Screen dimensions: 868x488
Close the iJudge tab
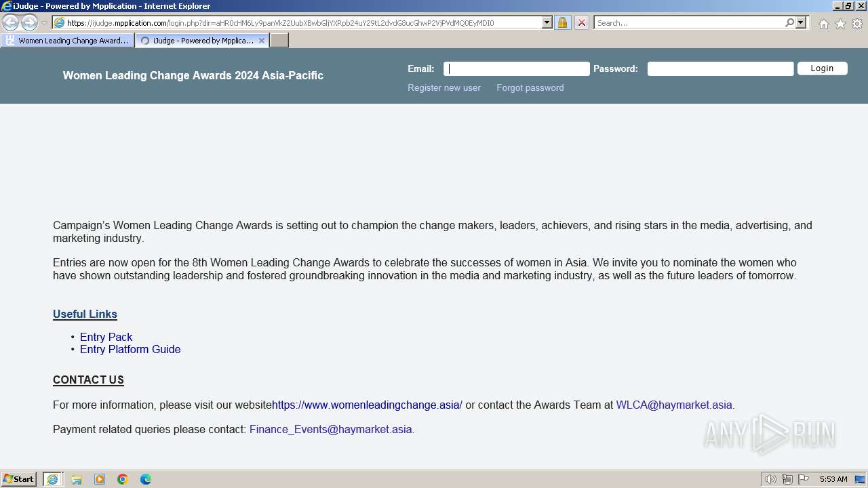262,41
